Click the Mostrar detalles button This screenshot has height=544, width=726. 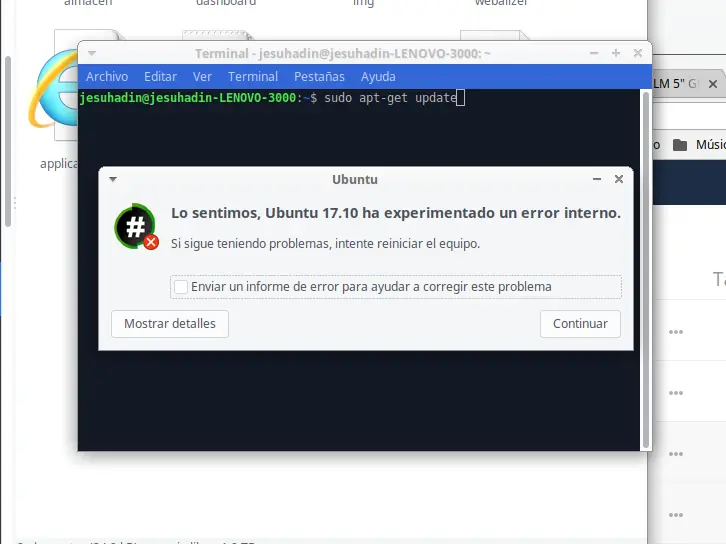pos(170,324)
